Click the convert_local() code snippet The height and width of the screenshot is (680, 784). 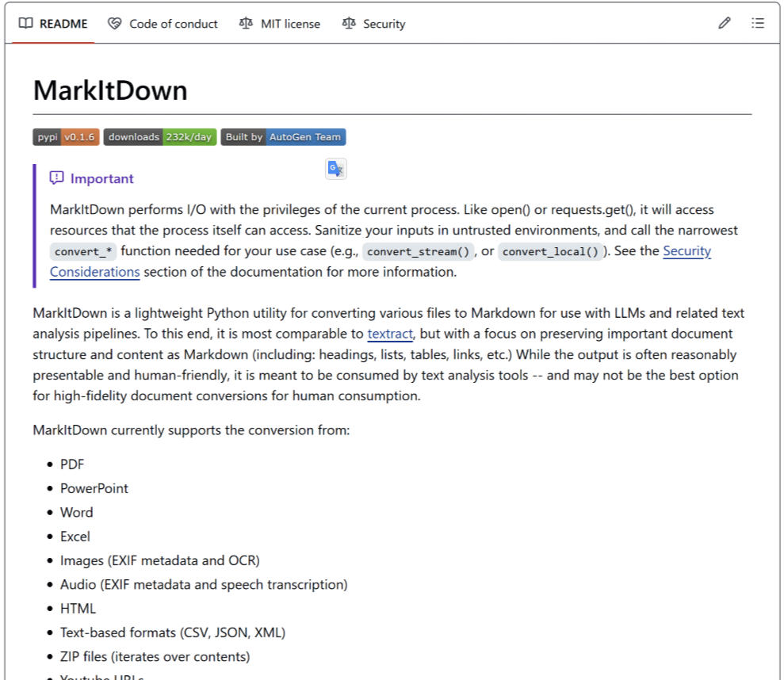click(x=550, y=251)
